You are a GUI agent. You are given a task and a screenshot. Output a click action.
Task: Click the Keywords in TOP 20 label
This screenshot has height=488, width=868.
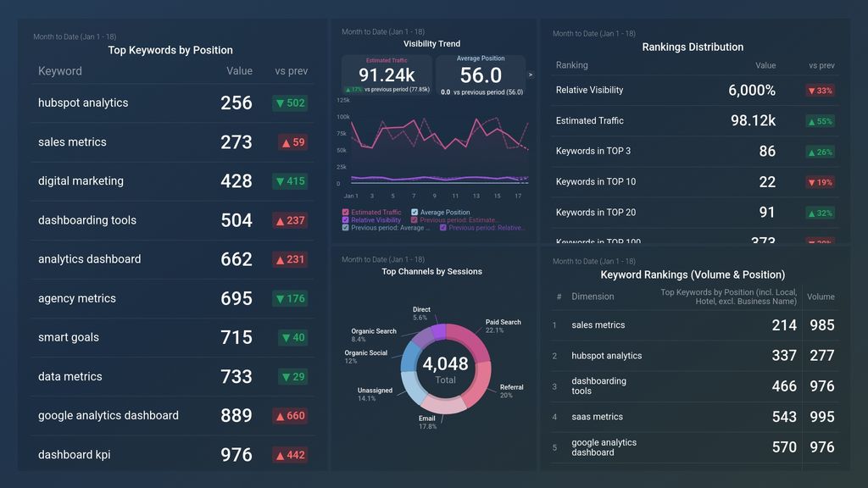point(596,213)
